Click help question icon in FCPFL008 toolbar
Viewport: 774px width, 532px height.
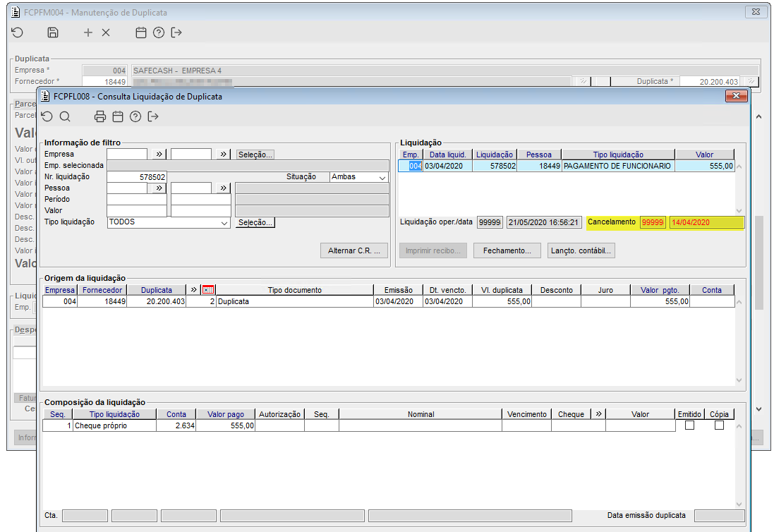135,116
